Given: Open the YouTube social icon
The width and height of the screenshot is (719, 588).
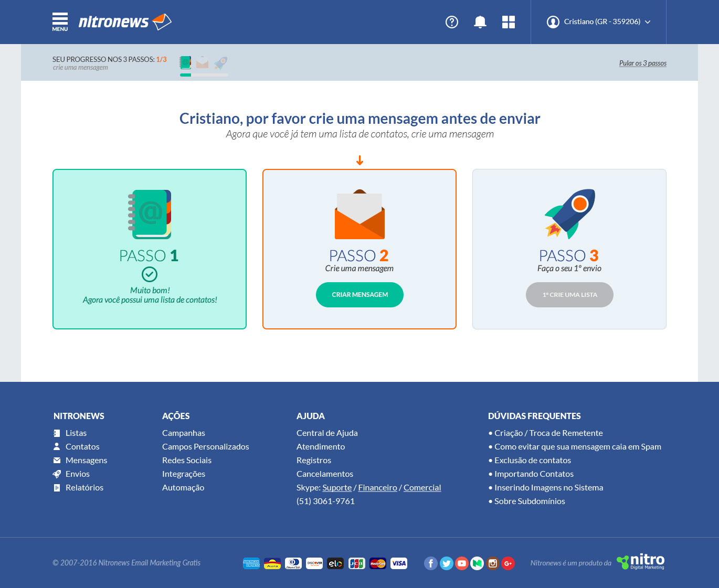Looking at the screenshot, I should click(462, 564).
